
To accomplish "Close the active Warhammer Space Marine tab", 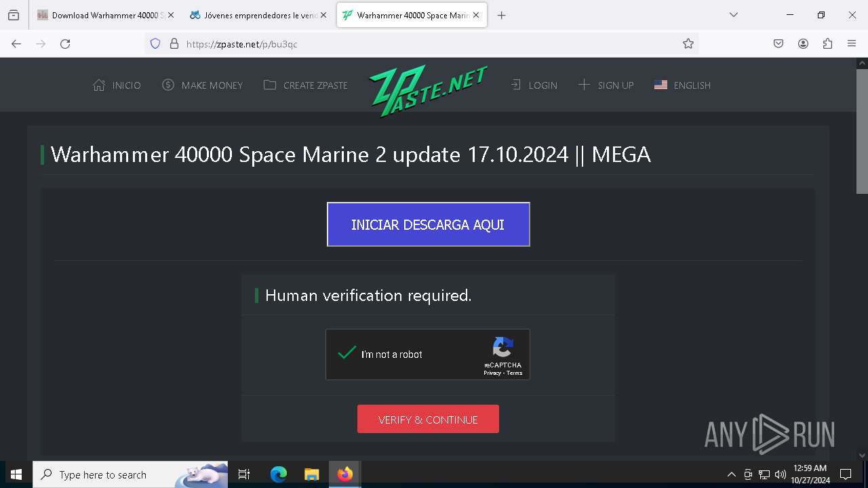I will pyautogui.click(x=476, y=15).
